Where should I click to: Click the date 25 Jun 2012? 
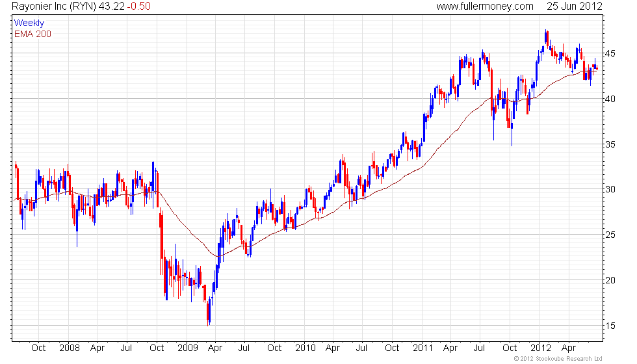coord(574,6)
